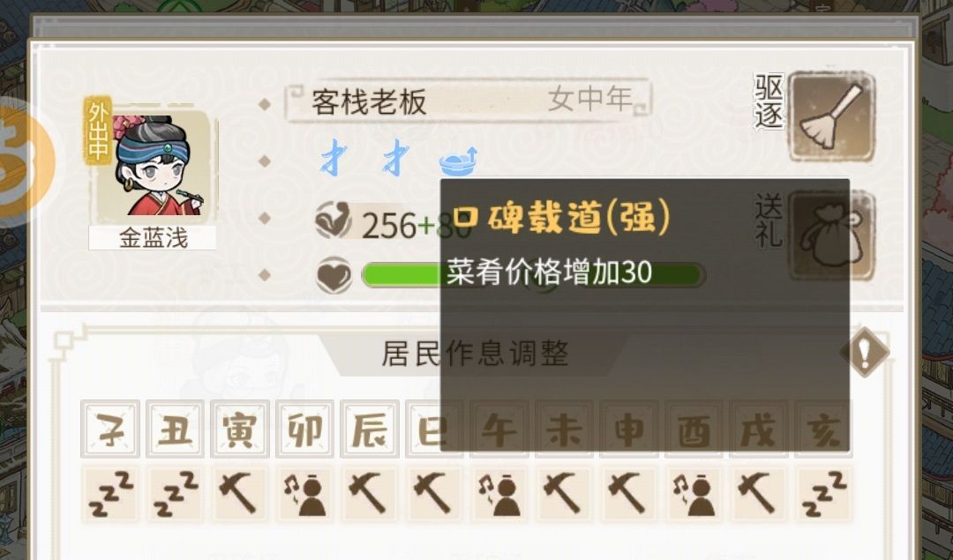Click the blue water basin trait icon
953x560 pixels.
(458, 161)
